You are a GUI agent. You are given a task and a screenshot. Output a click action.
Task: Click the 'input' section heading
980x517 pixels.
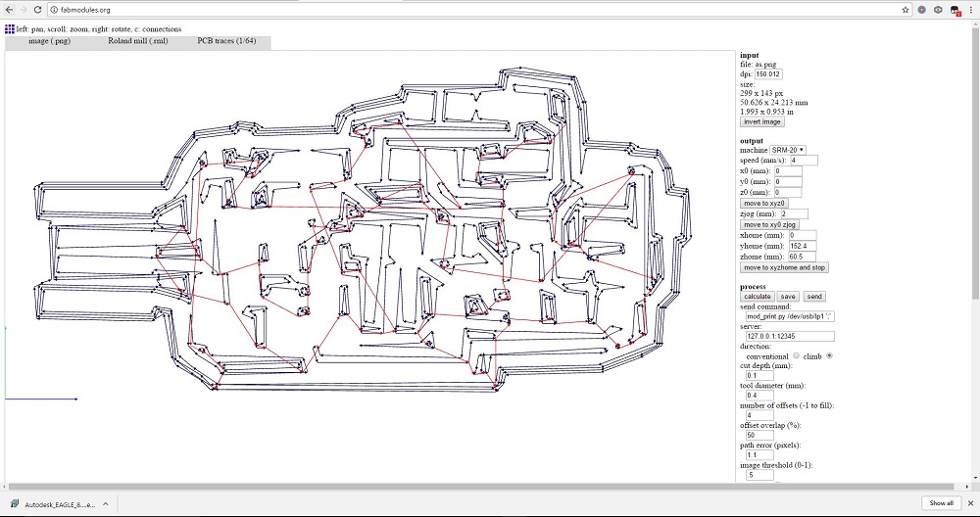click(x=750, y=55)
